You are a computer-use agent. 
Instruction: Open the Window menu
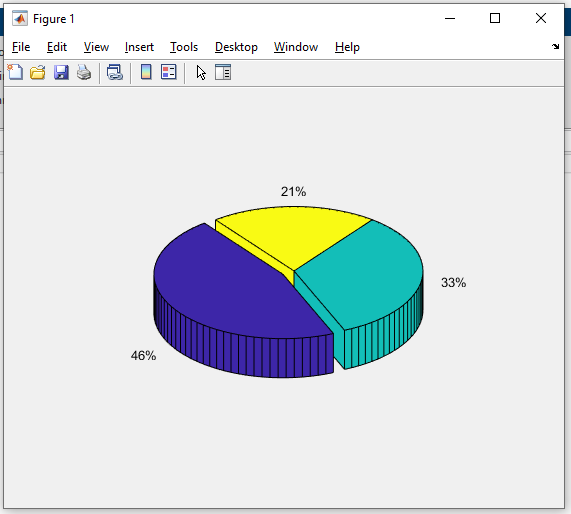coord(296,47)
